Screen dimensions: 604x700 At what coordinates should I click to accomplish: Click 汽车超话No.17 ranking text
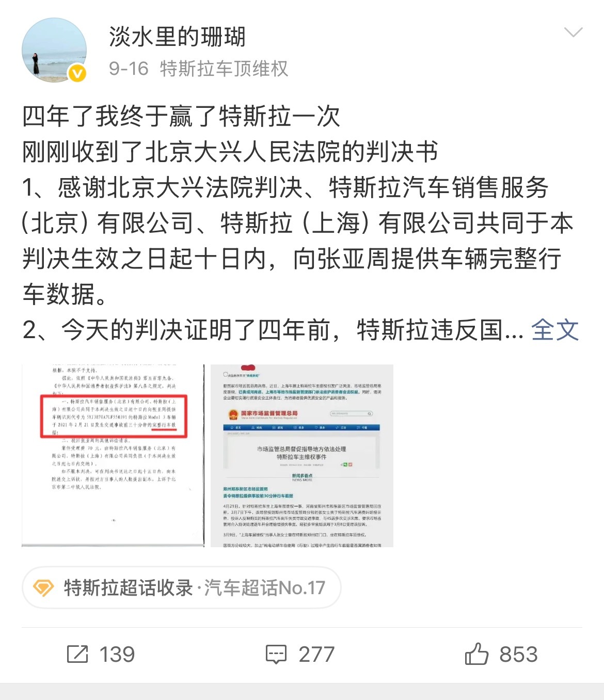[x=264, y=587]
